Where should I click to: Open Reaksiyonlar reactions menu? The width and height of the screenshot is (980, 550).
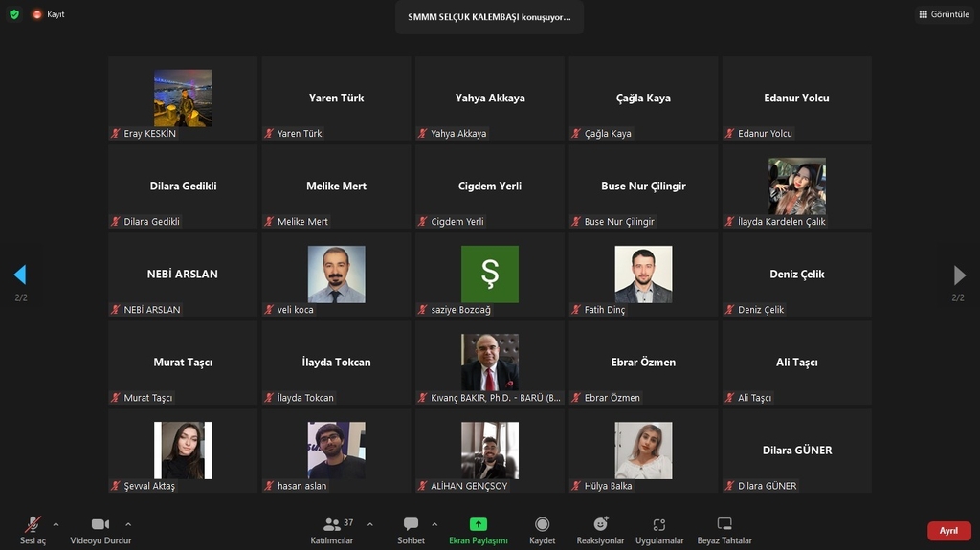pos(600,530)
